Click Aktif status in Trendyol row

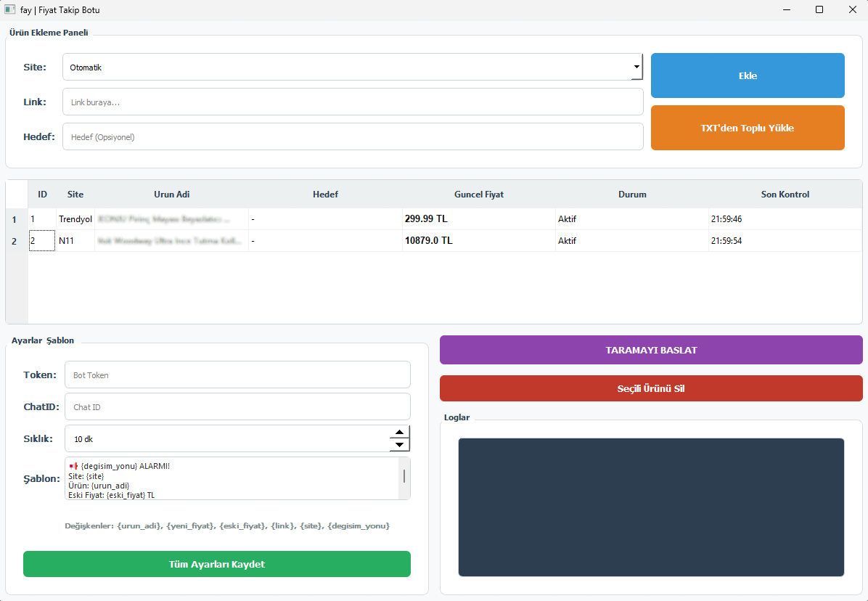point(632,219)
